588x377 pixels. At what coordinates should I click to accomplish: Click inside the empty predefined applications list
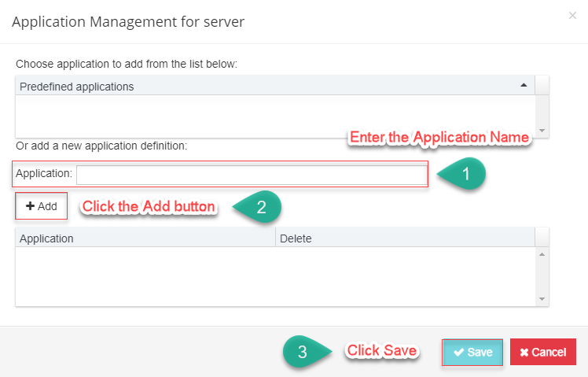(x=275, y=115)
